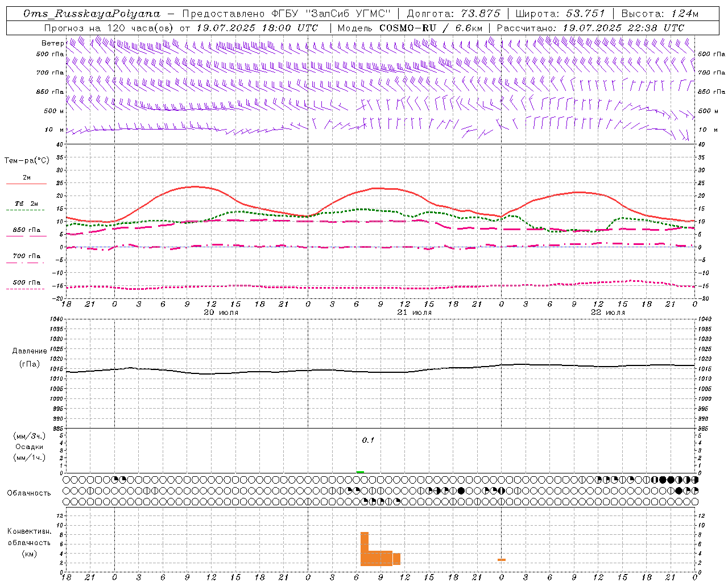
Task: Click the (гПа) pressure unit label
Action: 30,364
